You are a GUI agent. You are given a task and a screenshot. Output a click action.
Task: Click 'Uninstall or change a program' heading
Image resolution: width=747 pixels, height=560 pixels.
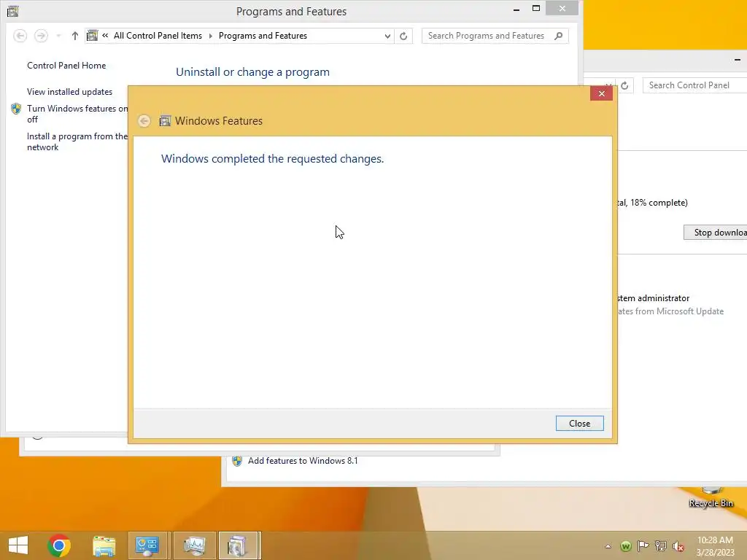[252, 72]
